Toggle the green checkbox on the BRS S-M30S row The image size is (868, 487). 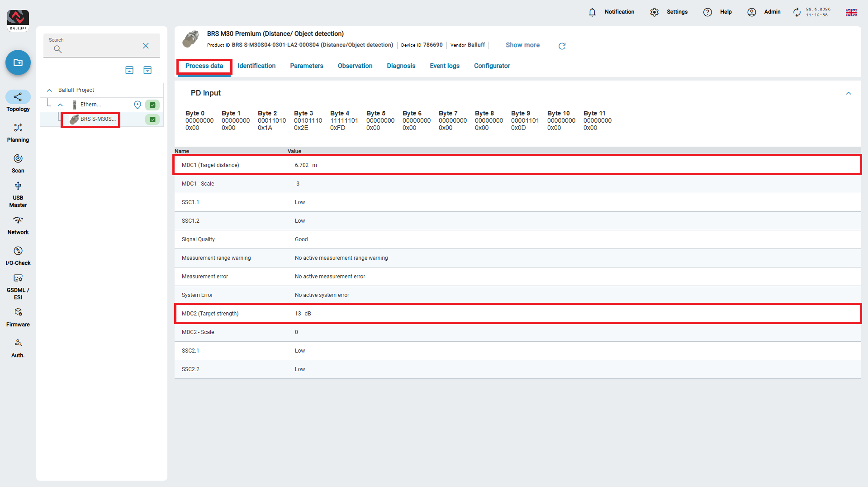tap(152, 119)
